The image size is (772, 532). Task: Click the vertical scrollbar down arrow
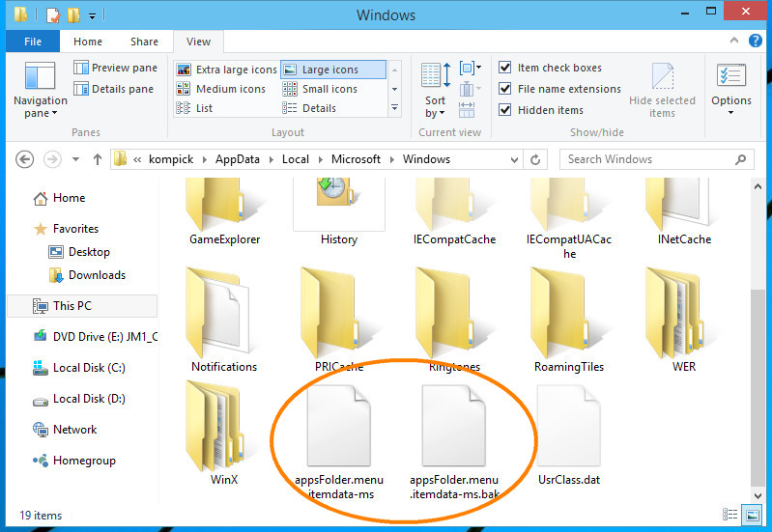758,495
